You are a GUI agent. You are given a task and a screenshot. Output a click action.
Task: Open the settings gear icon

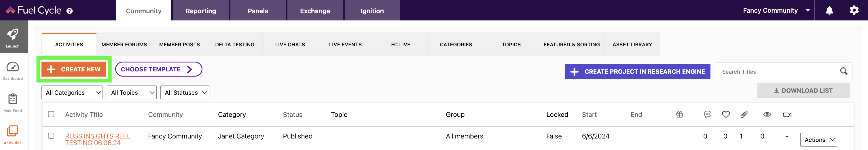pyautogui.click(x=854, y=10)
